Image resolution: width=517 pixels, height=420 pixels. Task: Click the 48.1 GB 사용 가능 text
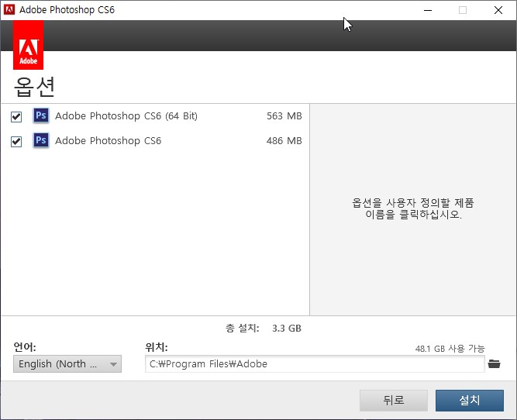click(x=450, y=349)
